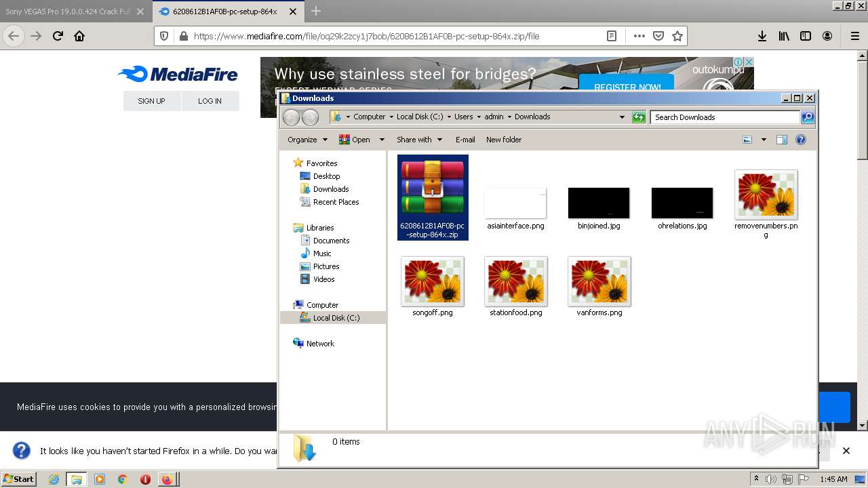The height and width of the screenshot is (488, 868).
Task: Click Refresh icon beside address bar
Action: coord(639,117)
